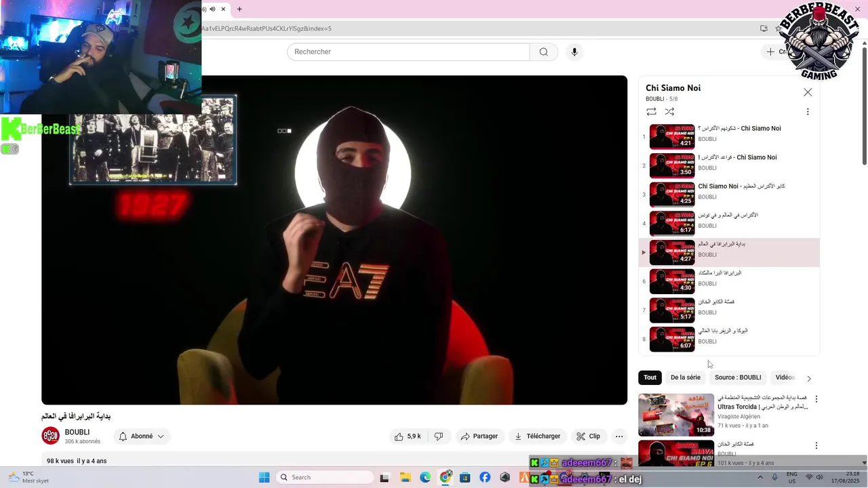Expand hidden system tray icons chevron
This screenshot has width=868, height=488.
click(x=759, y=477)
